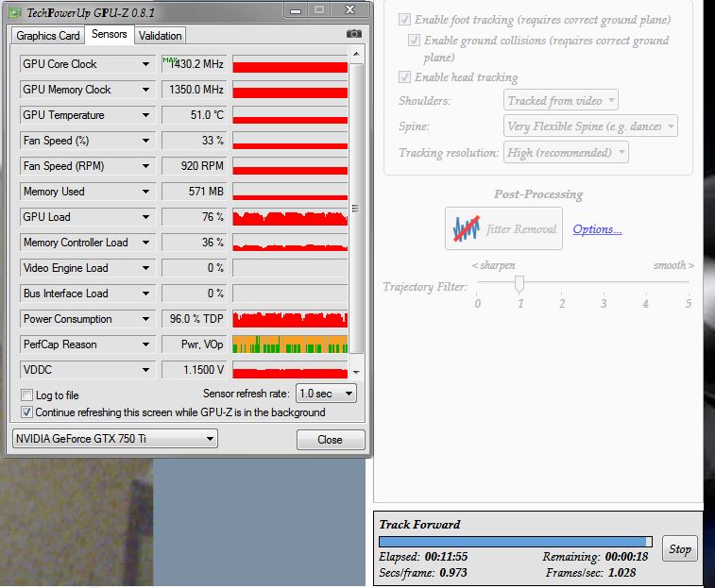Stop the Track Forward process
Screen dimensions: 715x588
[x=680, y=548]
